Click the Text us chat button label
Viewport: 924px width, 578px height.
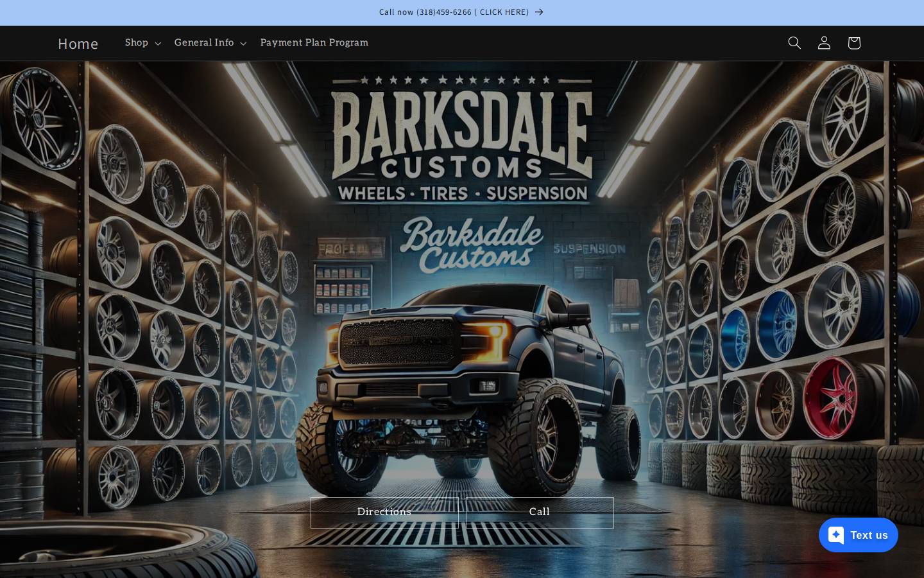(x=869, y=536)
